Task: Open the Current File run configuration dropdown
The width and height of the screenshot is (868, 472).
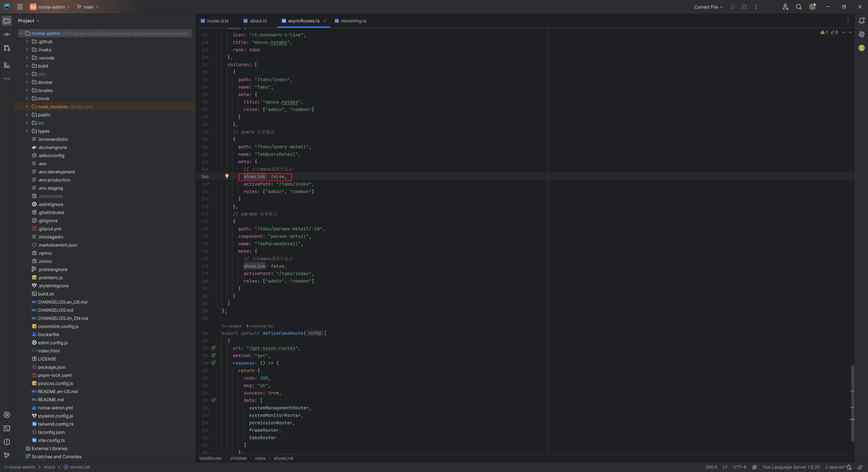Action: (708, 7)
